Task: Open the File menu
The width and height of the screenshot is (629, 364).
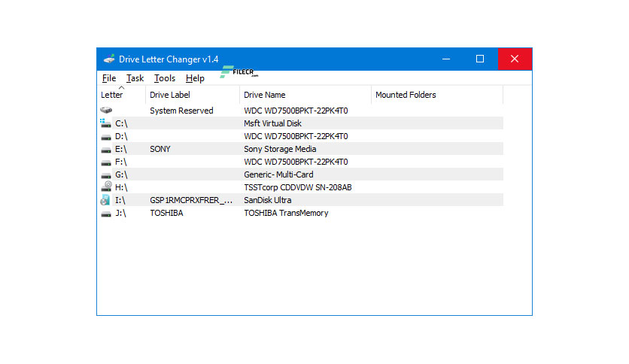Action: point(109,78)
